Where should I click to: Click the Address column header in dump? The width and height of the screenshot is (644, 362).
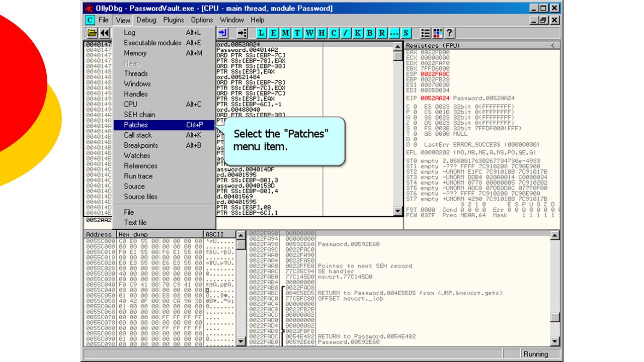pos(100,234)
